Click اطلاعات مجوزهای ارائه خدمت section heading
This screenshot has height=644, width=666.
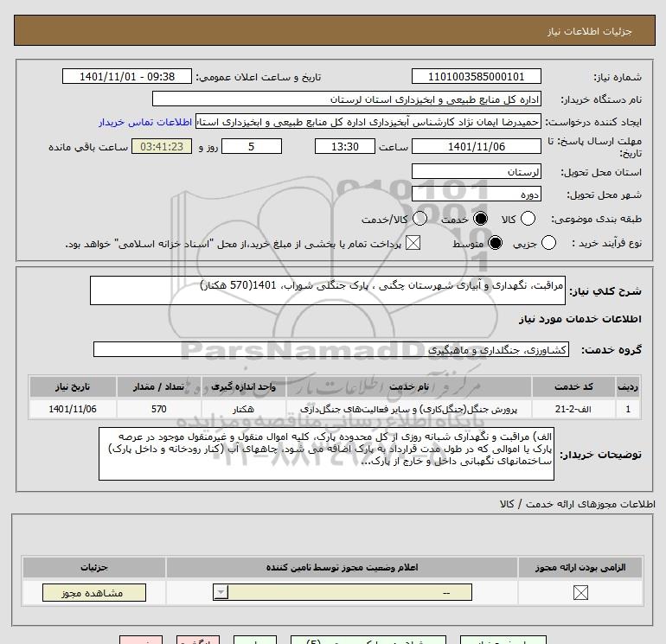(x=578, y=504)
